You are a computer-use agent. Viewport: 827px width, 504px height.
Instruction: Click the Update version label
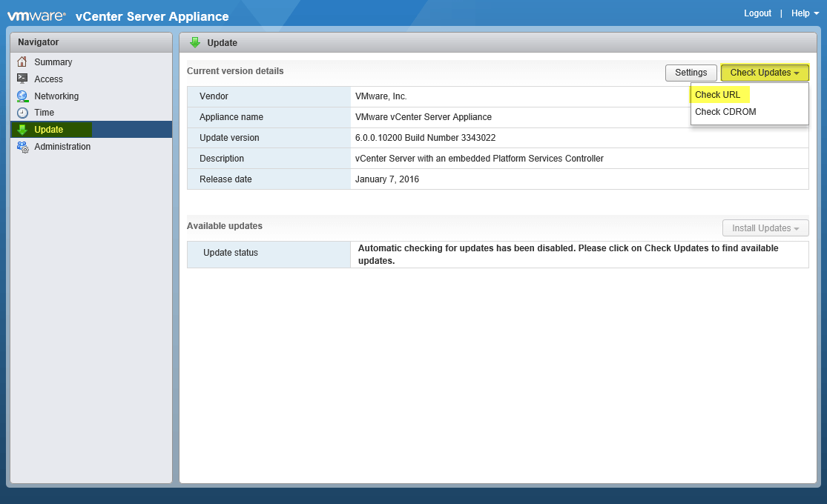point(229,138)
